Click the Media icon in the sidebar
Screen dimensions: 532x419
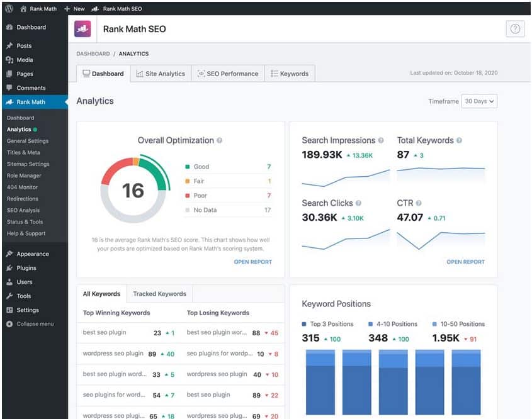tap(9, 60)
